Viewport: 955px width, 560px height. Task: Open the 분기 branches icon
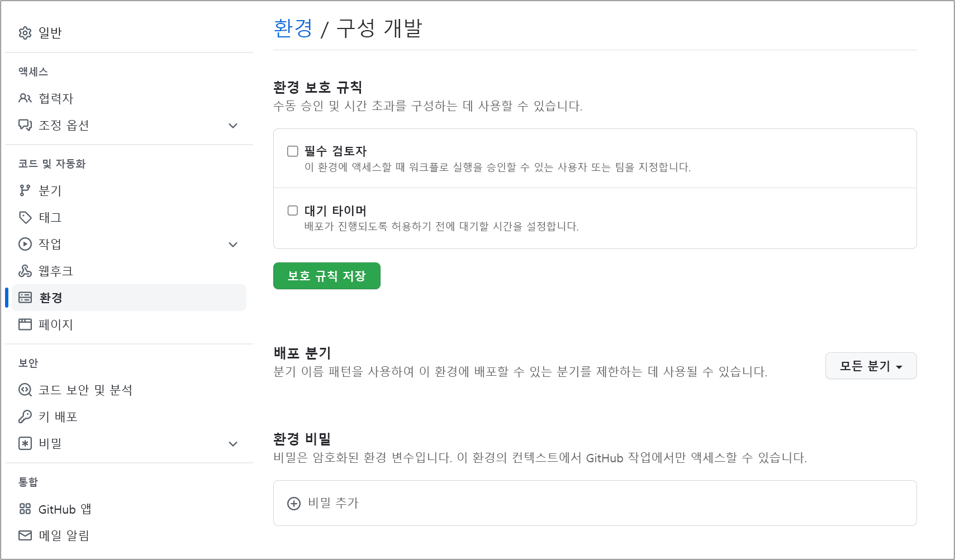pyautogui.click(x=25, y=190)
